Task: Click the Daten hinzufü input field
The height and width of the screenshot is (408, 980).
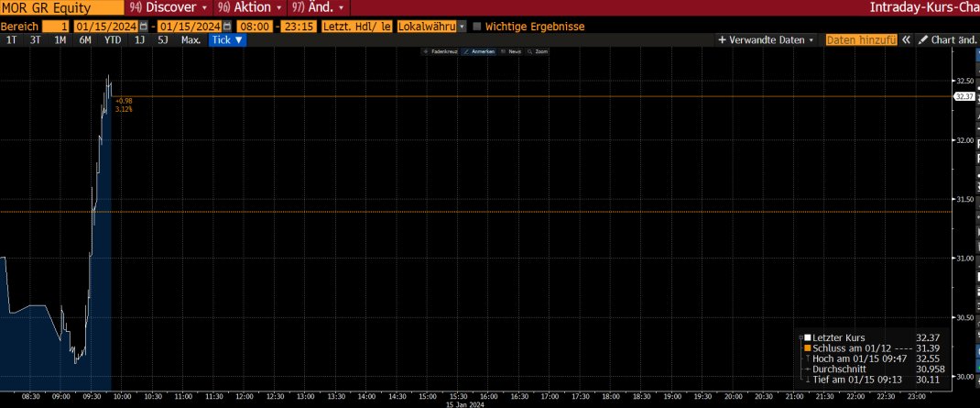Action: coord(861,40)
